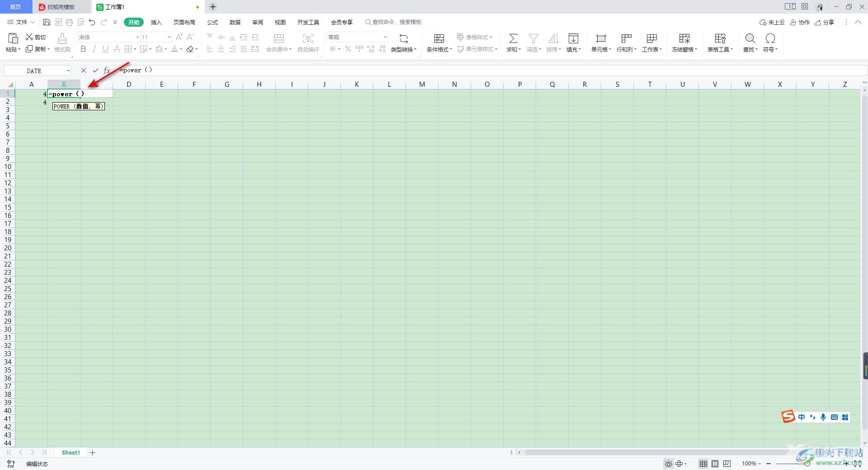Click the Collaborate (协作) button

[800, 22]
